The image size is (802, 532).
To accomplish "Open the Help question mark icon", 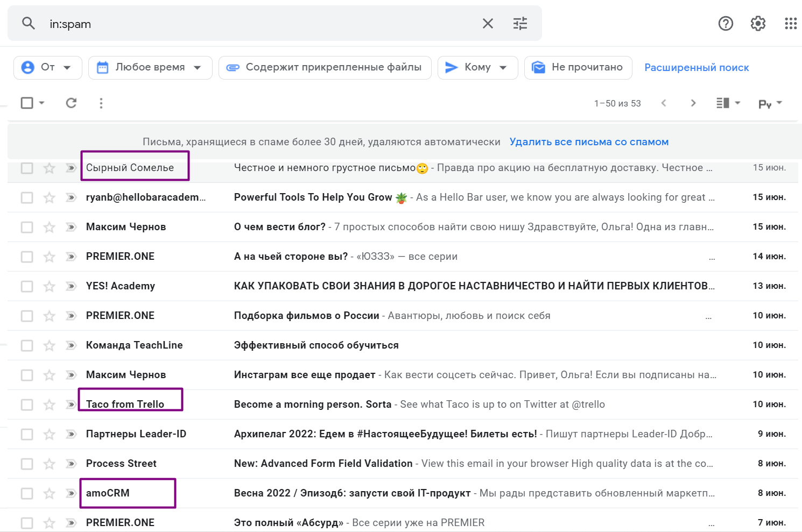I will pyautogui.click(x=726, y=23).
